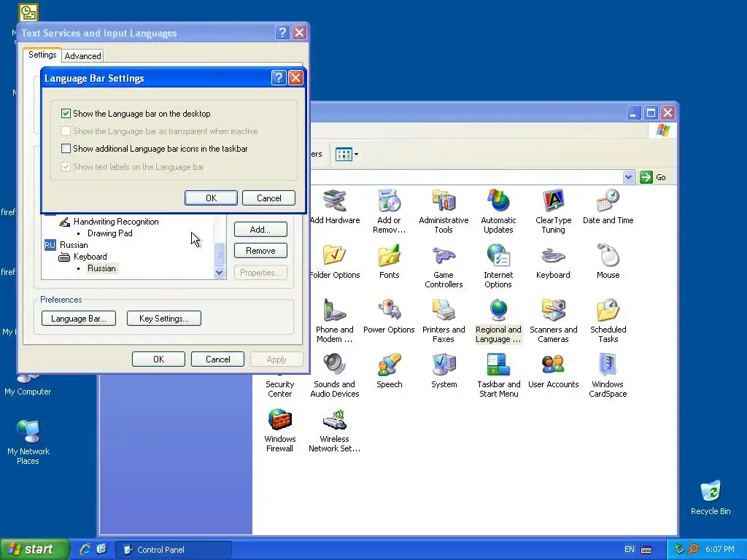Viewport: 747px width, 560px height.
Task: Open Recycle Bin on desktop
Action: [711, 497]
